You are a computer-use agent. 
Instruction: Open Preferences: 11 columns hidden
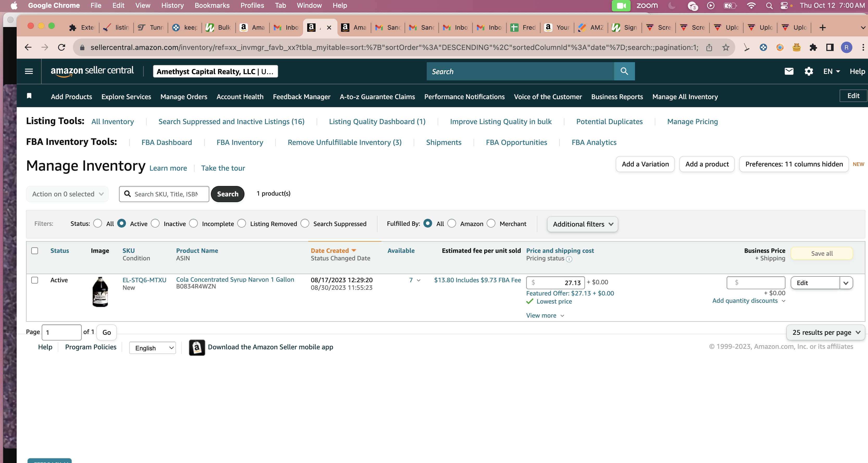[794, 164]
